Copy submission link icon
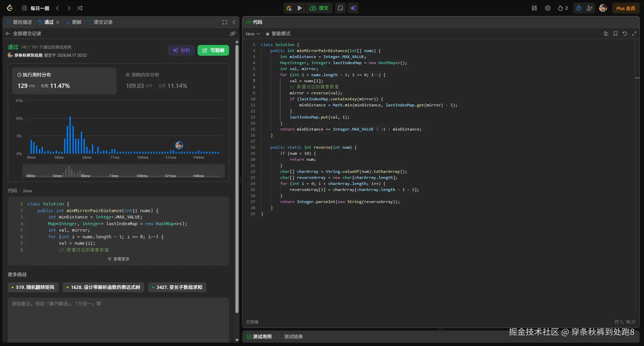 232,34
